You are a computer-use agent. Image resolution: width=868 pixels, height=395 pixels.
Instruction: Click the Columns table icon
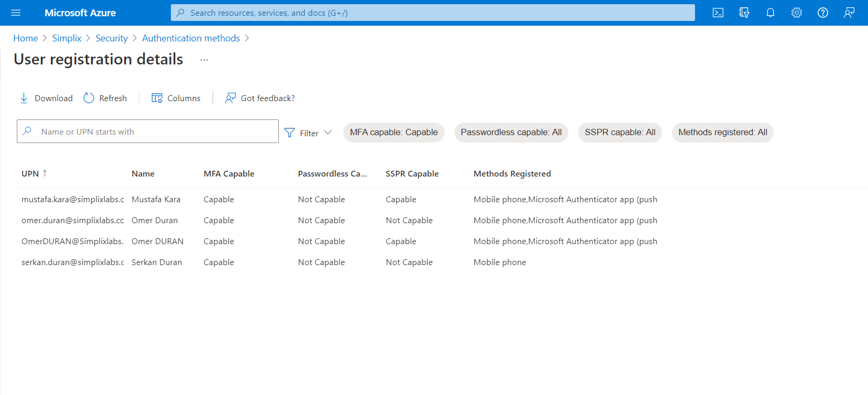pos(157,98)
